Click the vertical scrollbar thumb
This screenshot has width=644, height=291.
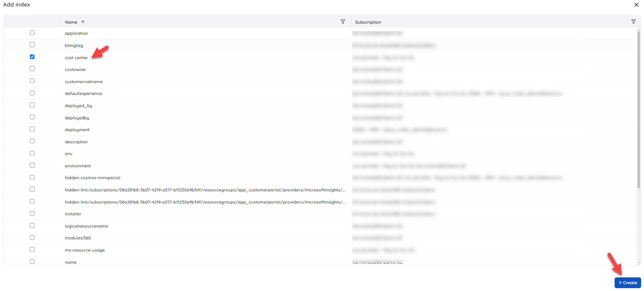(639, 109)
